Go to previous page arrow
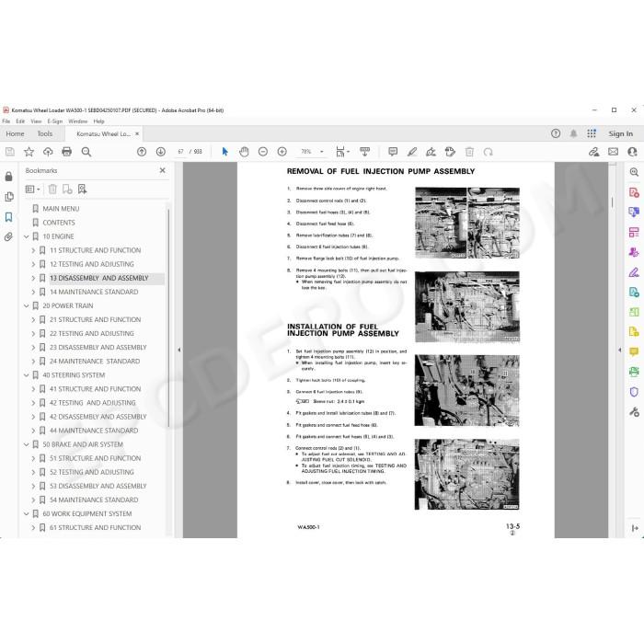644x644 pixels. tap(142, 152)
